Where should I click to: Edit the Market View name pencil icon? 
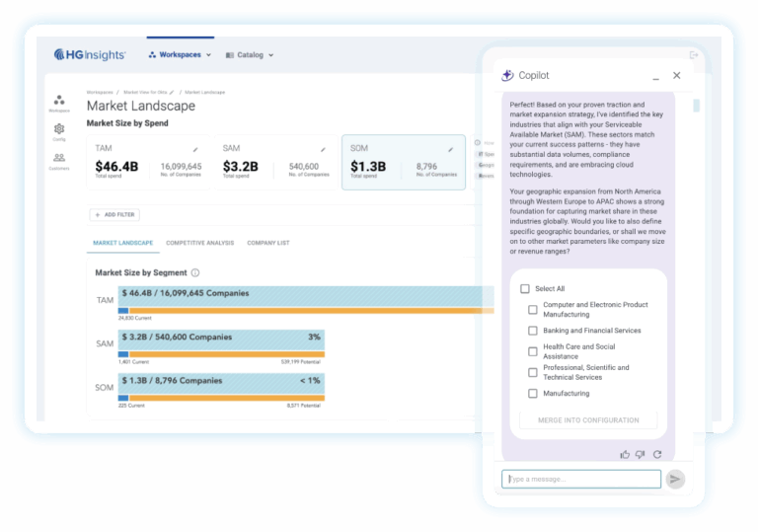172,92
